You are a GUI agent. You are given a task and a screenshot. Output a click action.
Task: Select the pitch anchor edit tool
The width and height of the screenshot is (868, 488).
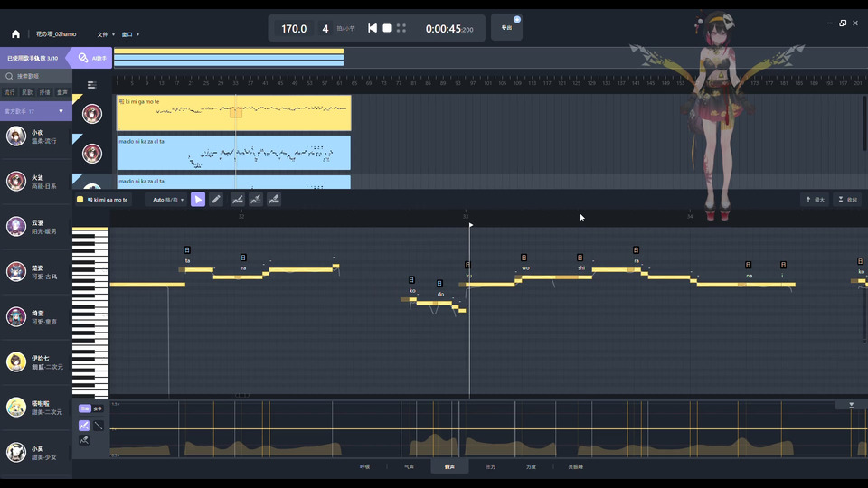tap(256, 200)
